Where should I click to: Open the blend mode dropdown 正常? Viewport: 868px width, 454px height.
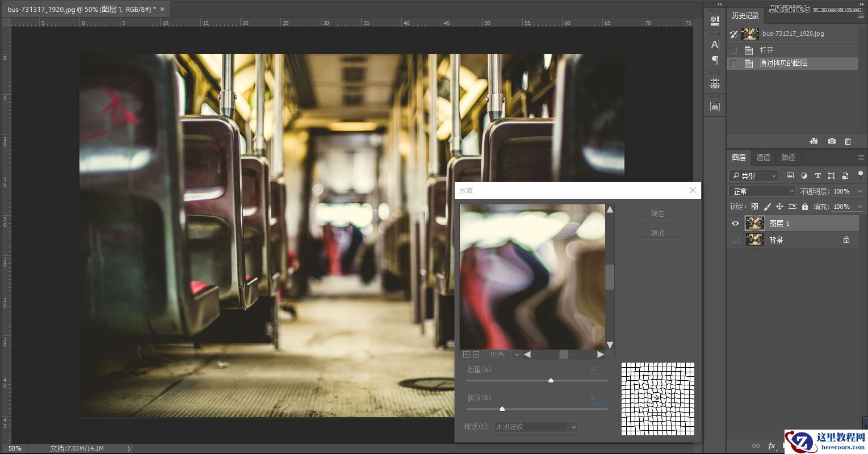762,191
